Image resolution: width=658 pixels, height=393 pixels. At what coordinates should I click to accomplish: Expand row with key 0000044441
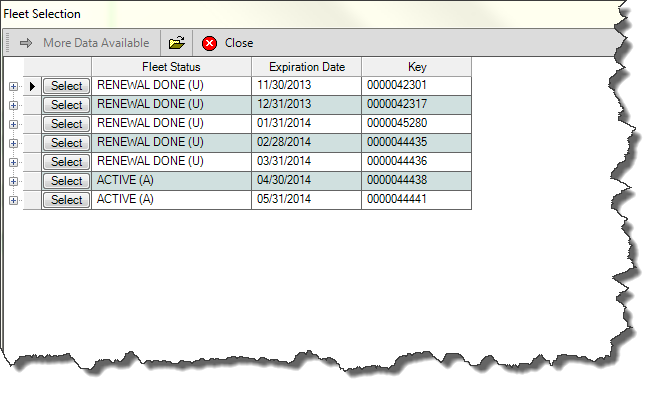coord(13,200)
